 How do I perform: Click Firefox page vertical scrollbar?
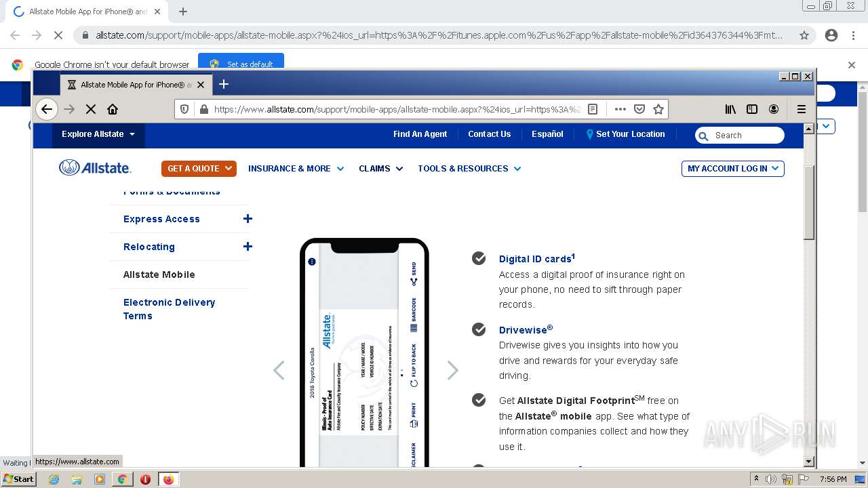[808, 201]
